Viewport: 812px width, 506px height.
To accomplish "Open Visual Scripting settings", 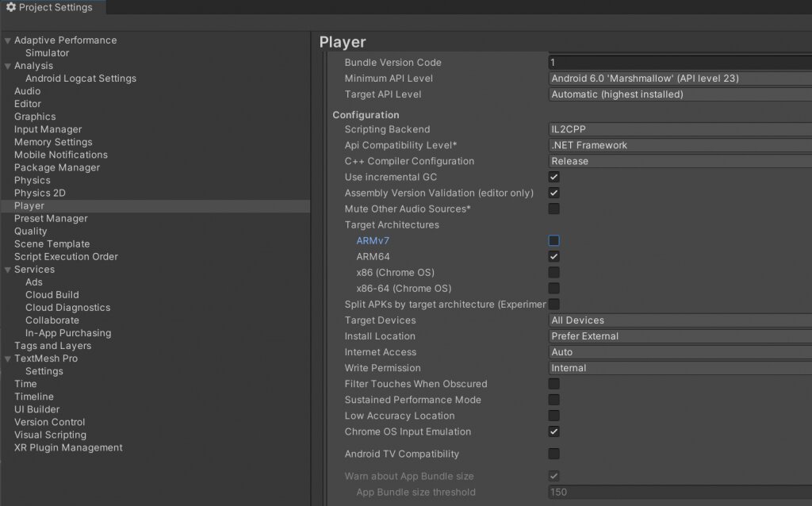I will click(x=50, y=435).
